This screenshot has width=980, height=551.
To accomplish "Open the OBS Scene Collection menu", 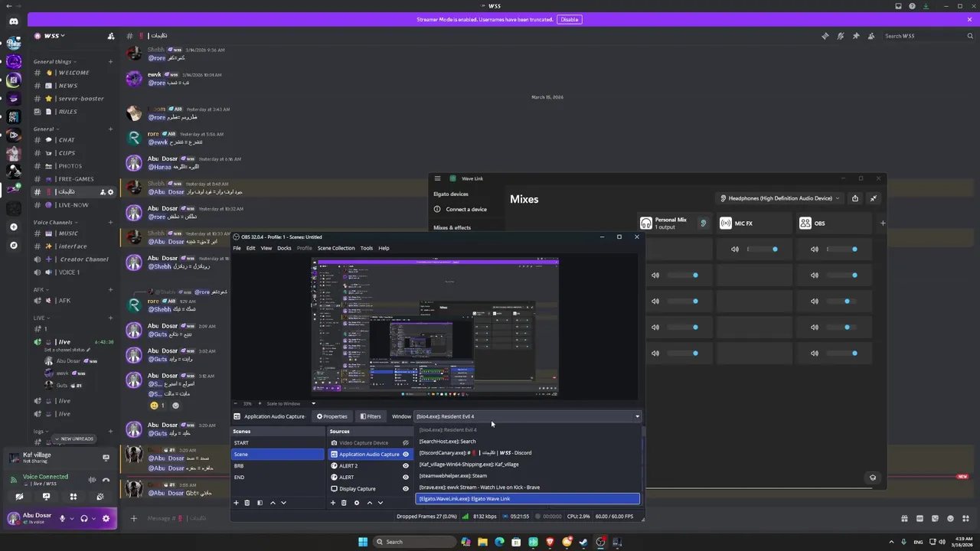I will click(336, 248).
